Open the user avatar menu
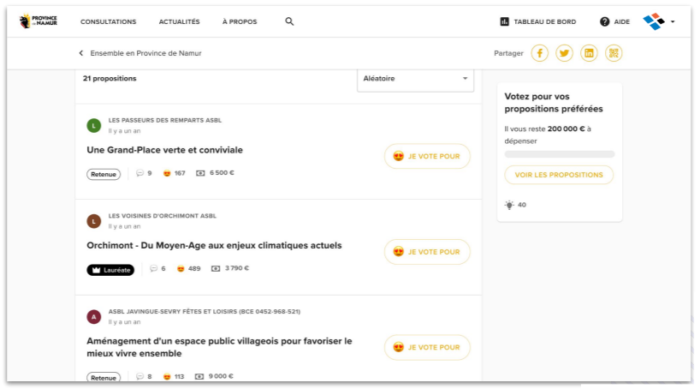This screenshot has width=700, height=389. (x=654, y=21)
